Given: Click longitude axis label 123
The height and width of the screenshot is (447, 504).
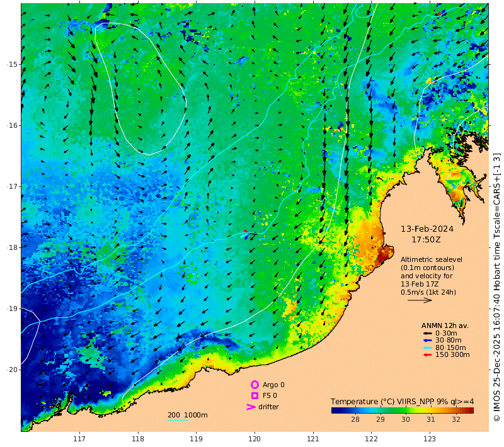Looking at the screenshot, I should tap(430, 439).
